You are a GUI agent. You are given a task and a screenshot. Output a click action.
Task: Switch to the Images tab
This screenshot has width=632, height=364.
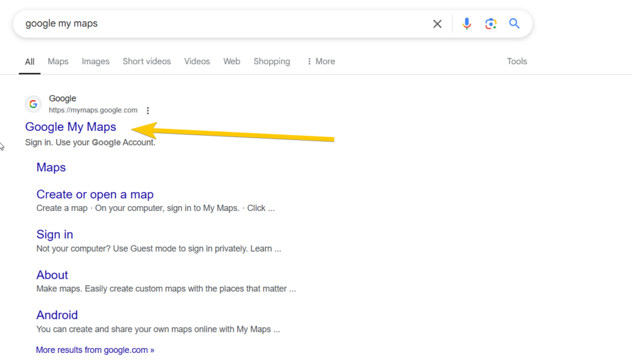click(x=96, y=61)
